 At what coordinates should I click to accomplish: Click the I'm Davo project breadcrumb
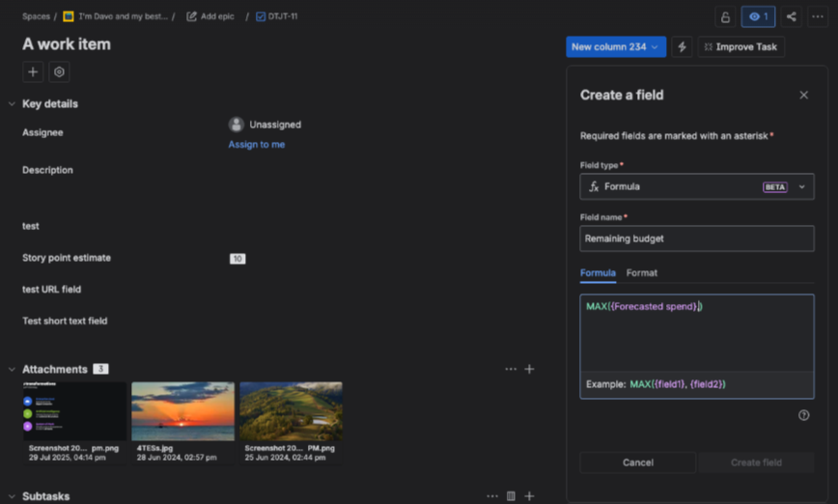pos(116,16)
